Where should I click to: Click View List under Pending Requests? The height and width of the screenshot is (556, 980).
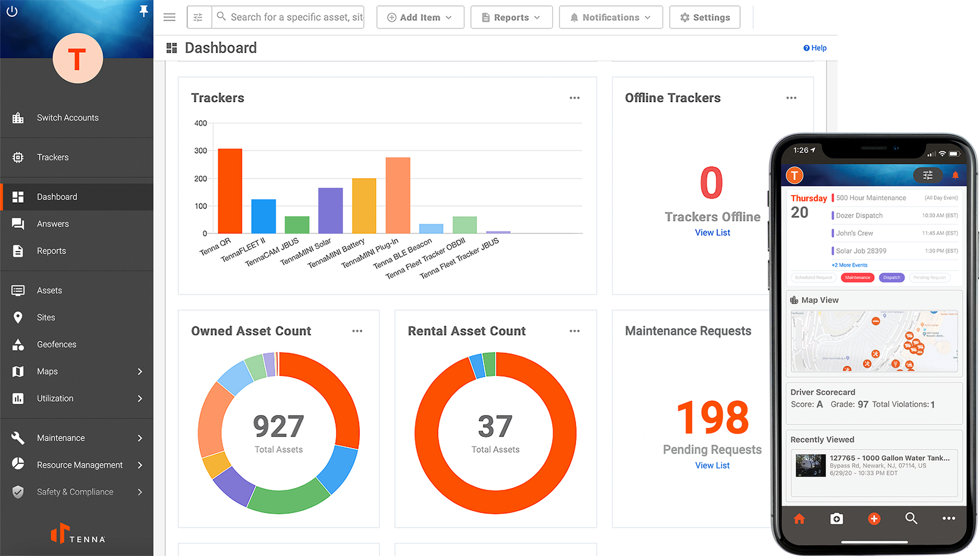[713, 466]
